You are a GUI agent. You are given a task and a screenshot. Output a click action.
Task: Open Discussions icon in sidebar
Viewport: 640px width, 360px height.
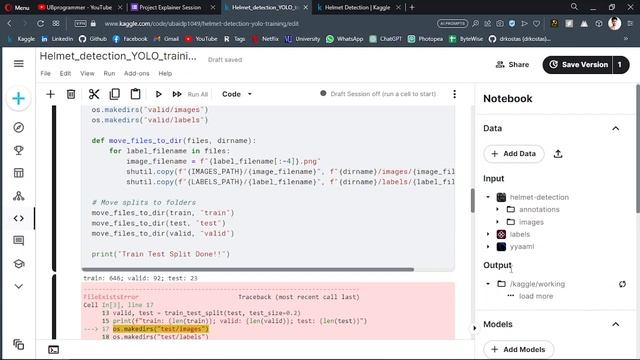18,240
